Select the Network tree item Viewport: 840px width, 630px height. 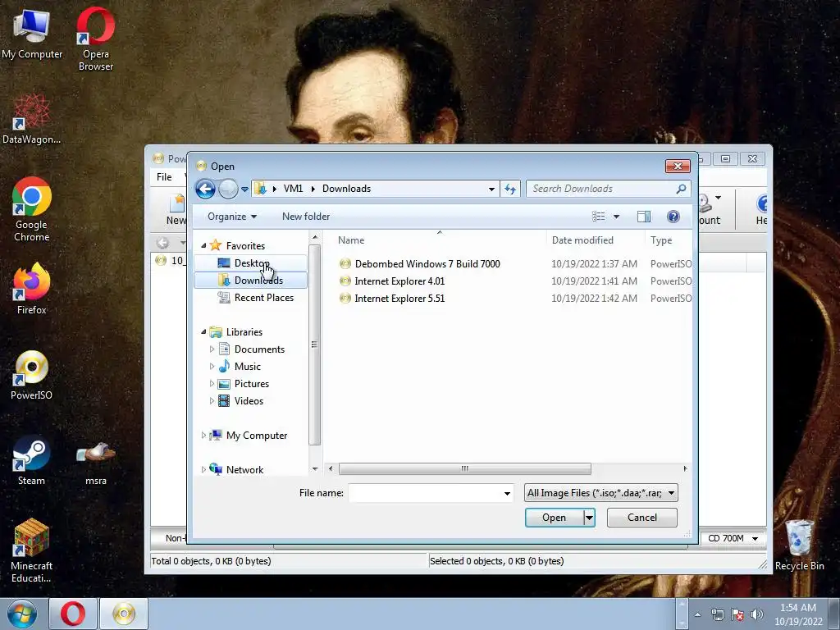(237, 470)
